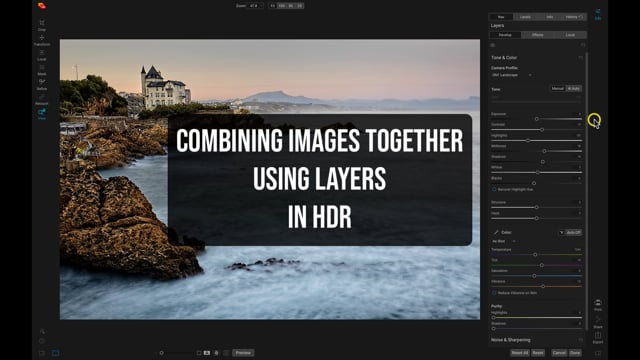Select the Refine tool
The image size is (640, 360).
(x=42, y=84)
